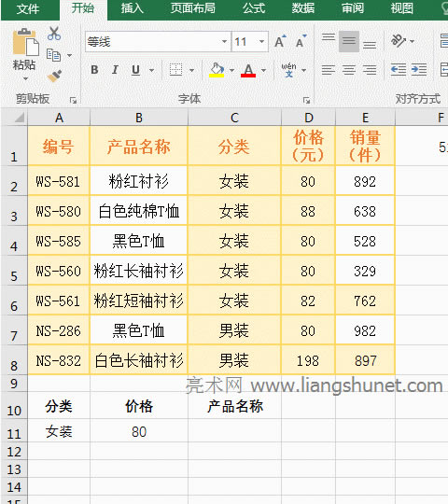Open the font size dropdown 11
This screenshot has height=504, width=448.
261,41
